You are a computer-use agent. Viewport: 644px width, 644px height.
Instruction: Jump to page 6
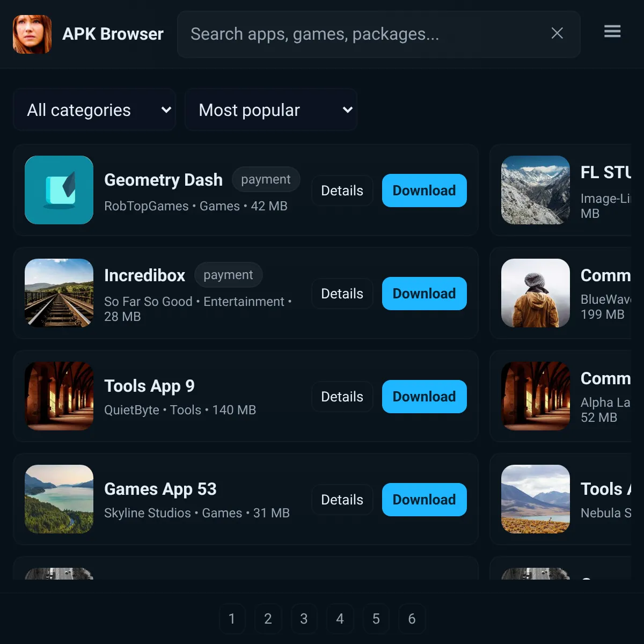[412, 619]
